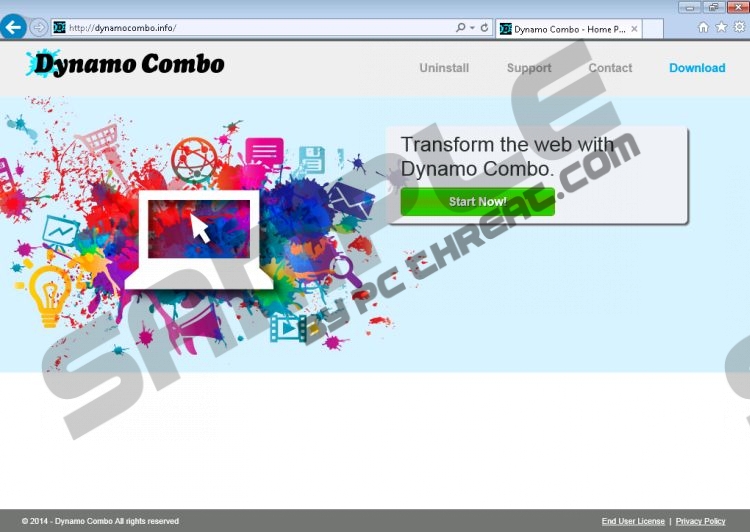Click the Download navigation link
The image size is (750, 532).
(x=697, y=68)
